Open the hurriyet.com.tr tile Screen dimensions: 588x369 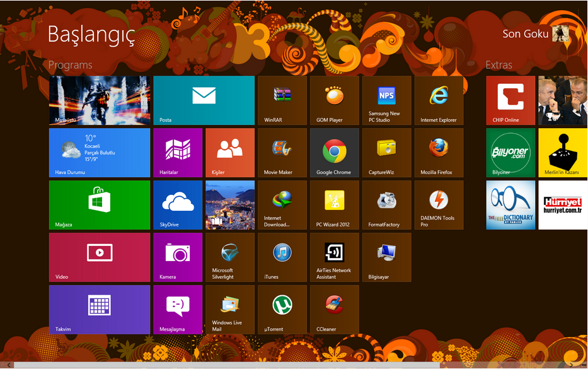click(x=563, y=205)
